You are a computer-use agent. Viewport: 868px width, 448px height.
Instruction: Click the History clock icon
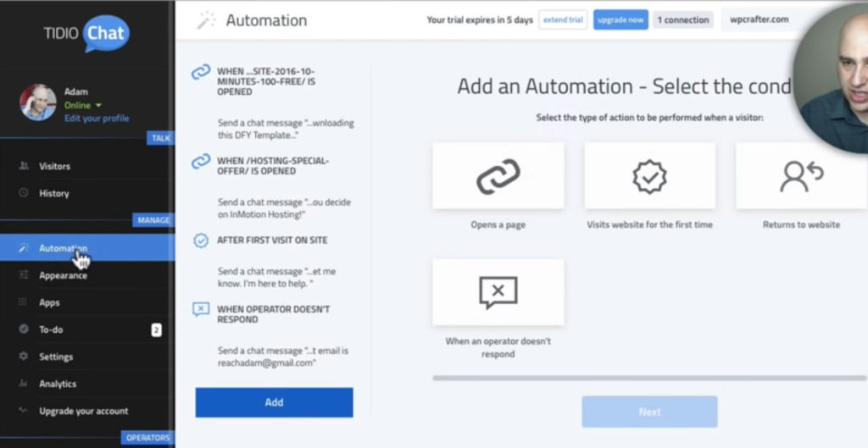[23, 193]
